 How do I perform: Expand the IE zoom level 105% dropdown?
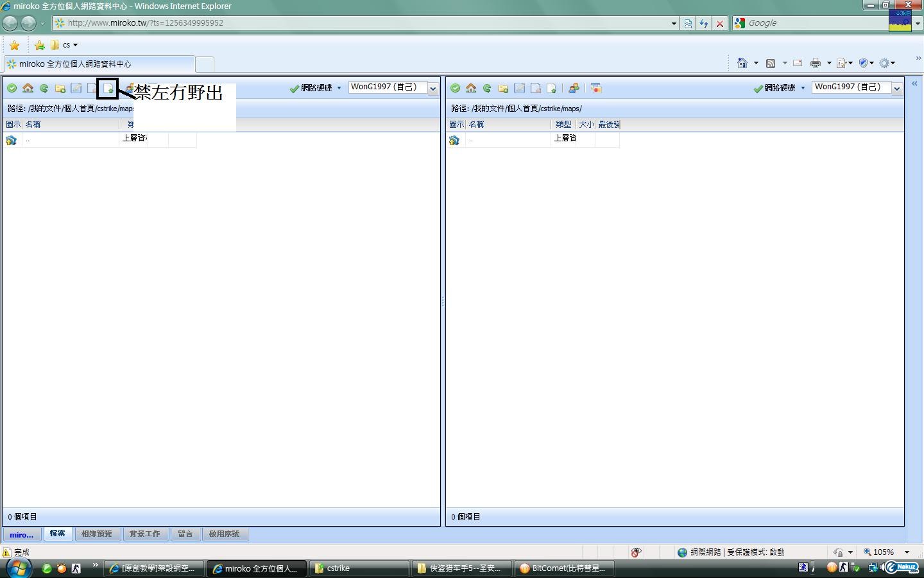click(907, 552)
